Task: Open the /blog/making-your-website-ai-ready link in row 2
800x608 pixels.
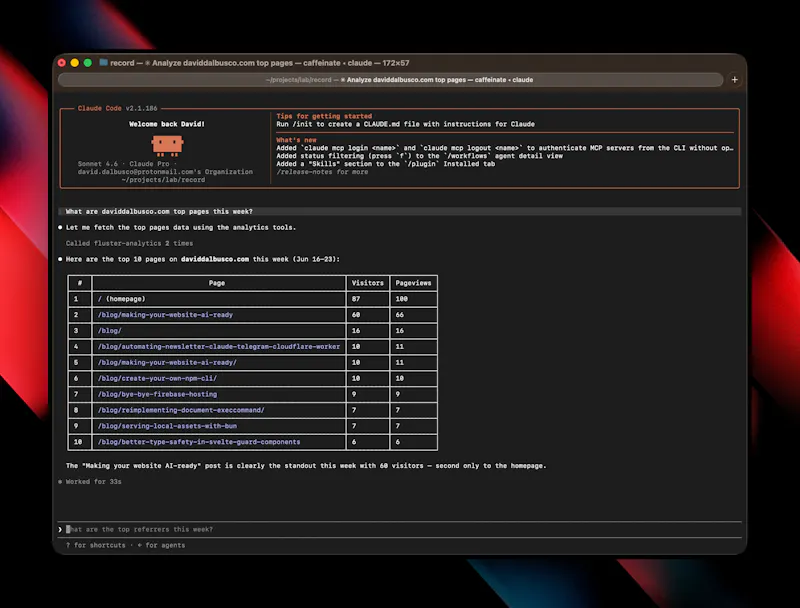Action: 165,315
